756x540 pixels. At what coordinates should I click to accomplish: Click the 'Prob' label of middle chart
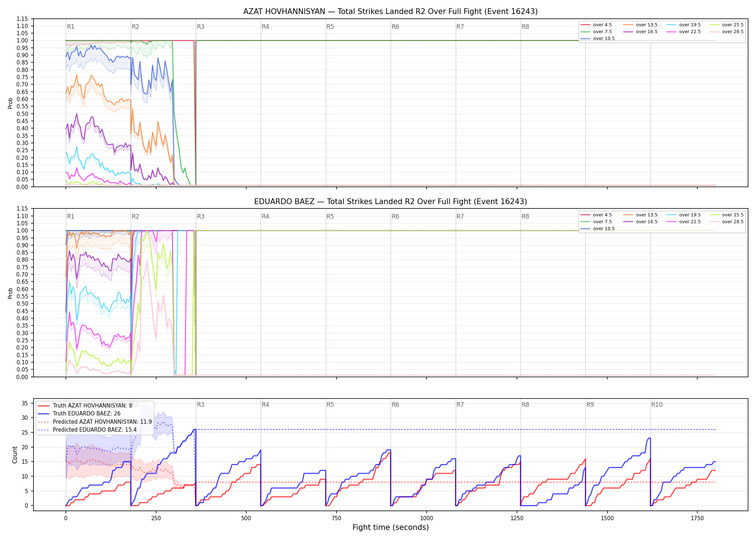point(10,293)
